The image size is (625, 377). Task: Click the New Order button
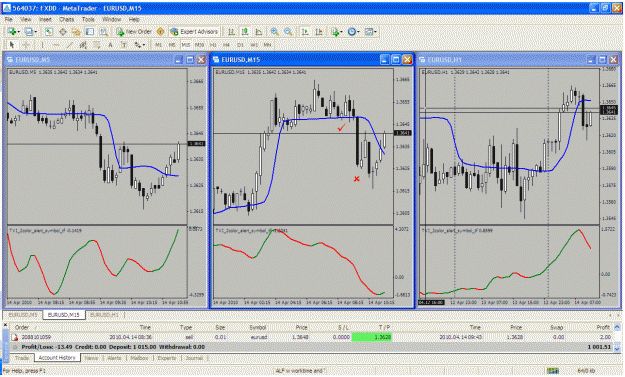pyautogui.click(x=134, y=31)
